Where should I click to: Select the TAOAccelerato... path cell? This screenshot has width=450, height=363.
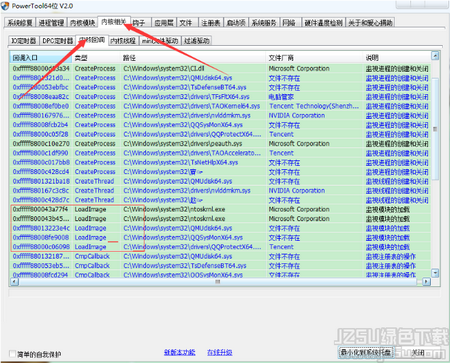192,153
